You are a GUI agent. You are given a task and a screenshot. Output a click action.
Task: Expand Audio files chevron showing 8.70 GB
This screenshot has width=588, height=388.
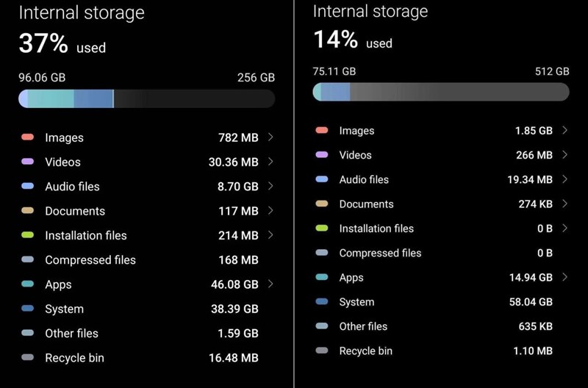[x=270, y=187]
